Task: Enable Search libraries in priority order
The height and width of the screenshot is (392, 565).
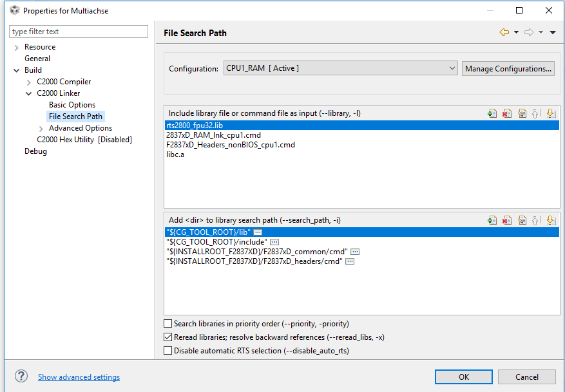Action: (168, 324)
